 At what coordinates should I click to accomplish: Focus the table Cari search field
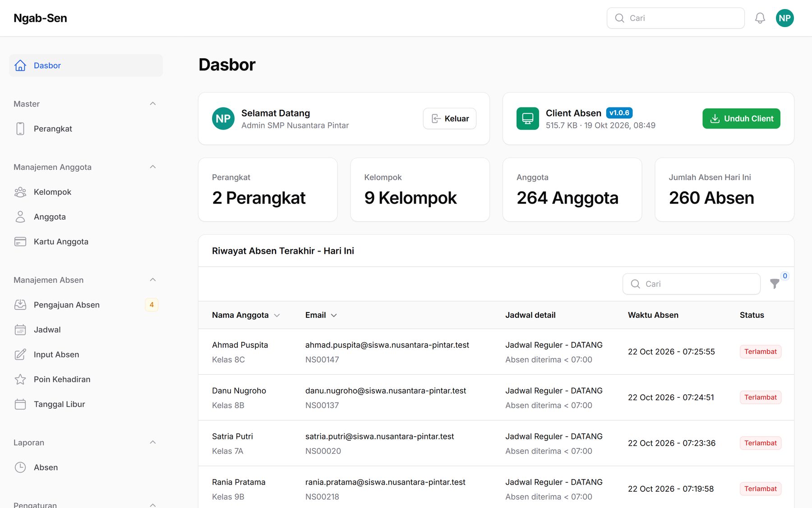[692, 284]
